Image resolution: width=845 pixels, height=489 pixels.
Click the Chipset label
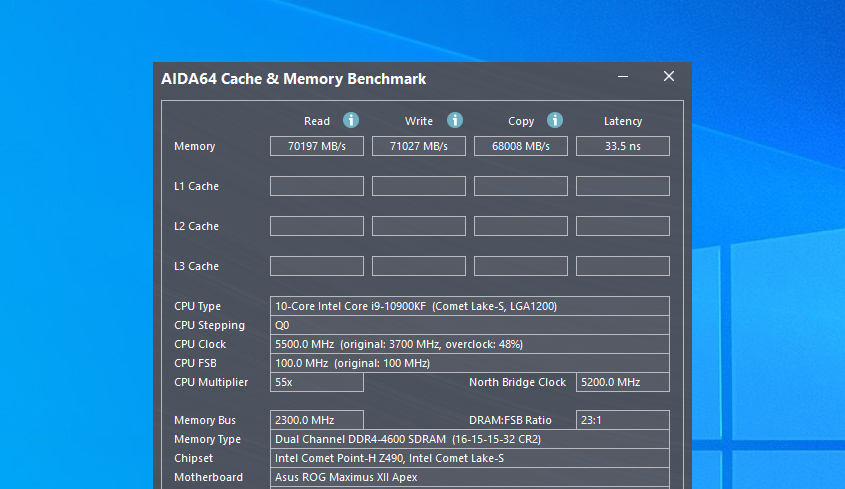[x=193, y=458]
